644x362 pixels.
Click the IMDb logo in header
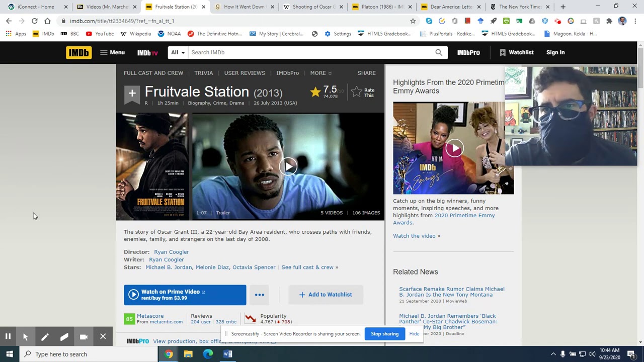pyautogui.click(x=78, y=52)
